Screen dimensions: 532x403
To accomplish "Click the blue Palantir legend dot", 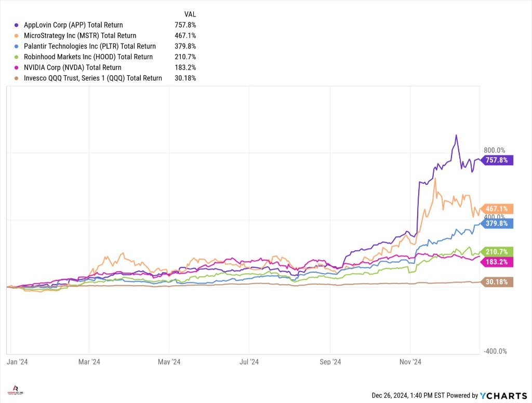I will pos(17,46).
